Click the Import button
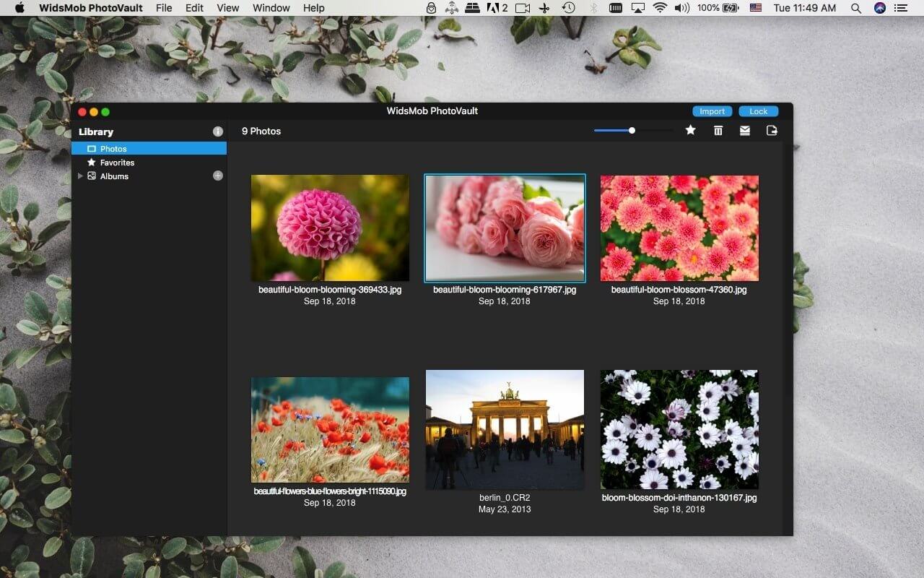 [x=712, y=111]
